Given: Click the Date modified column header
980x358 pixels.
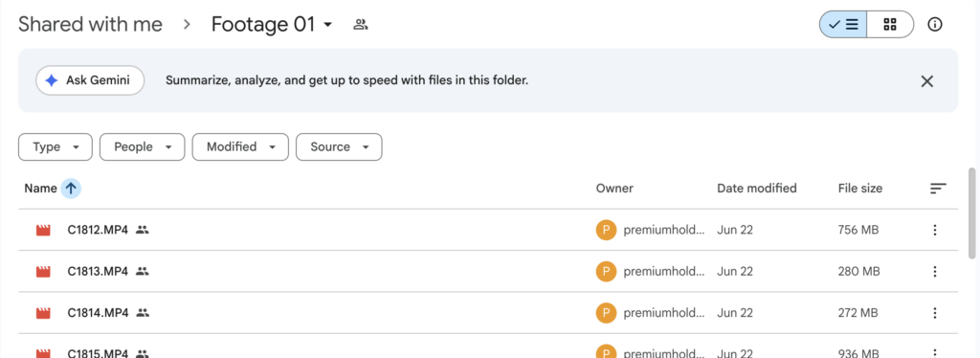Looking at the screenshot, I should tap(756, 188).
